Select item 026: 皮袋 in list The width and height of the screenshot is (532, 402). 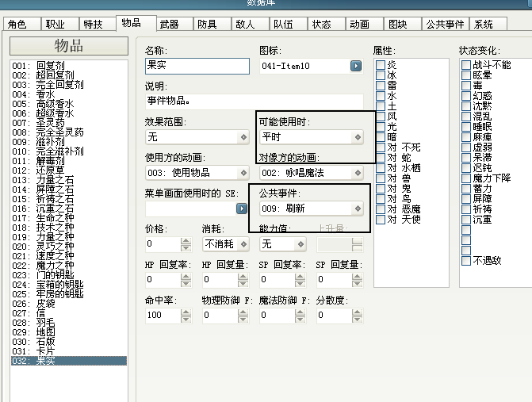tap(69, 304)
